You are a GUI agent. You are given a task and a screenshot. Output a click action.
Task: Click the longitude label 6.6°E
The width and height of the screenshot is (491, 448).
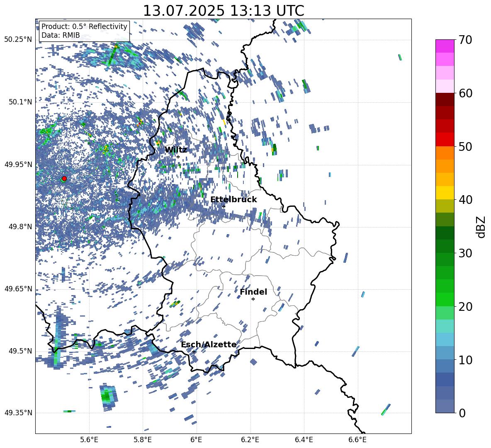point(357,440)
